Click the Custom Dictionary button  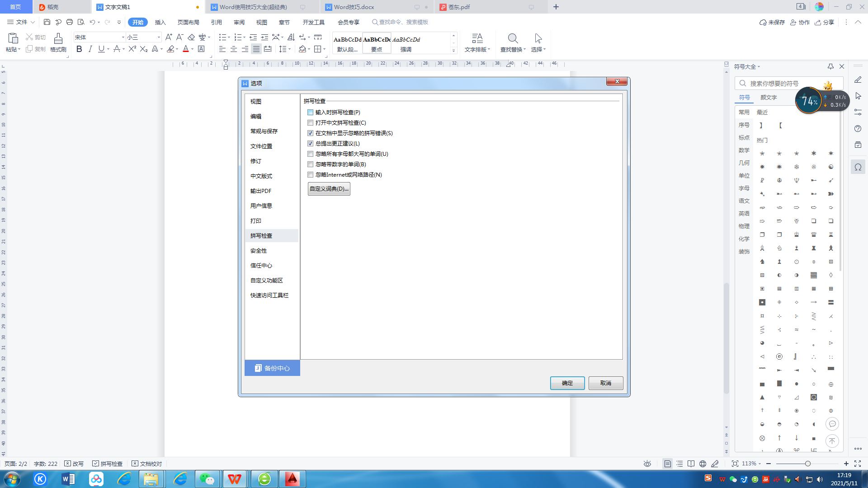(x=329, y=189)
